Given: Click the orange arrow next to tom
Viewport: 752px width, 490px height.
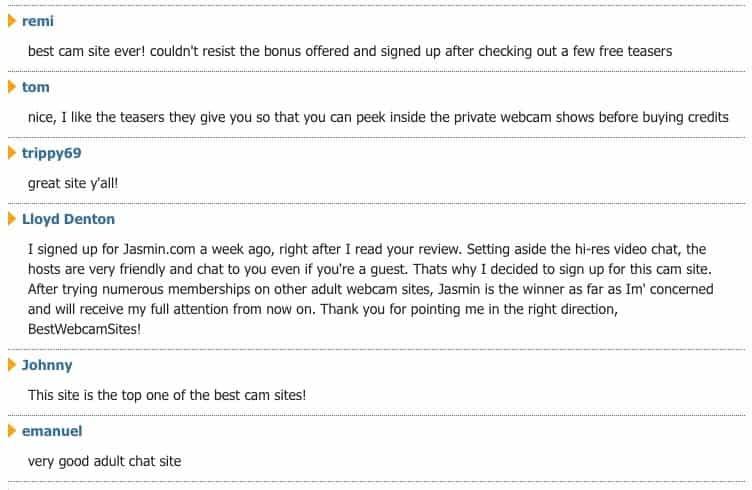Looking at the screenshot, I should [13, 87].
